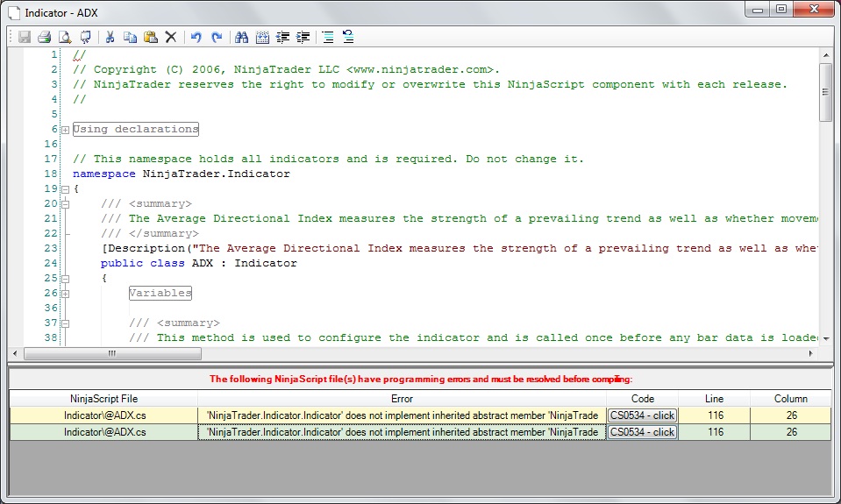841x504 pixels.
Task: Comment selected lines icon
Action: [328, 37]
